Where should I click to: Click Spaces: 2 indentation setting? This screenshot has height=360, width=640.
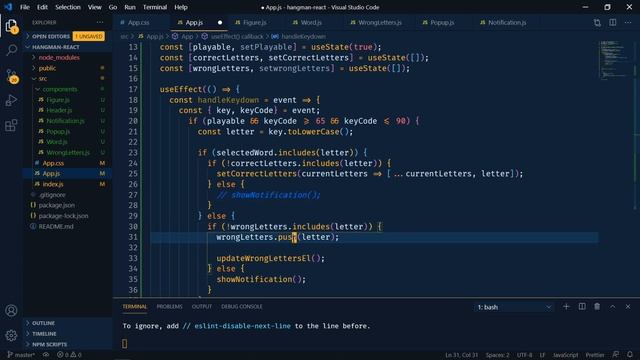coord(497,355)
